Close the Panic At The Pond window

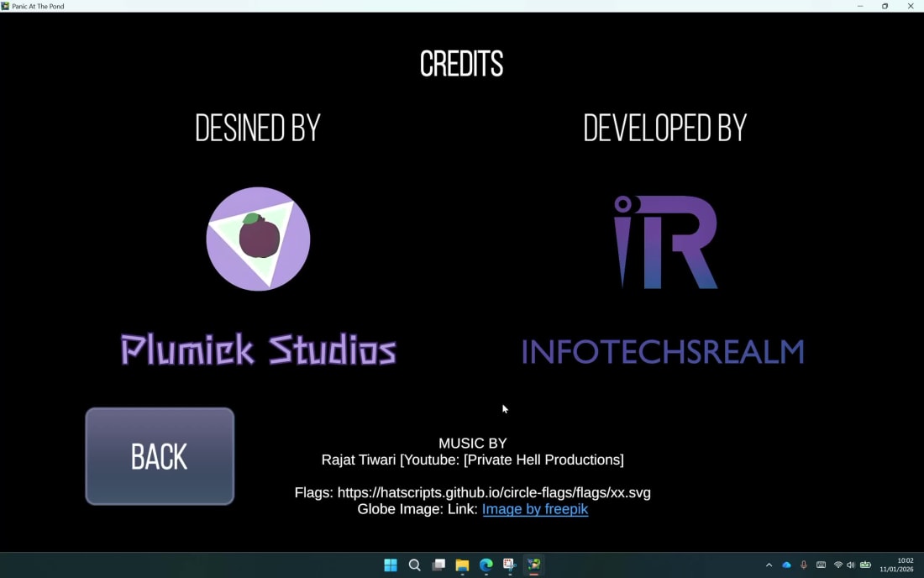pos(911,6)
